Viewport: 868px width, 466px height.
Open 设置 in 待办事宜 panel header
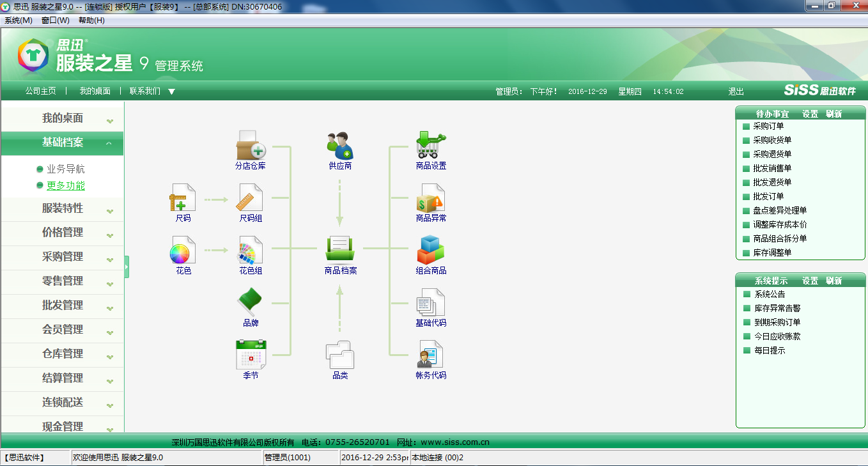(810, 114)
